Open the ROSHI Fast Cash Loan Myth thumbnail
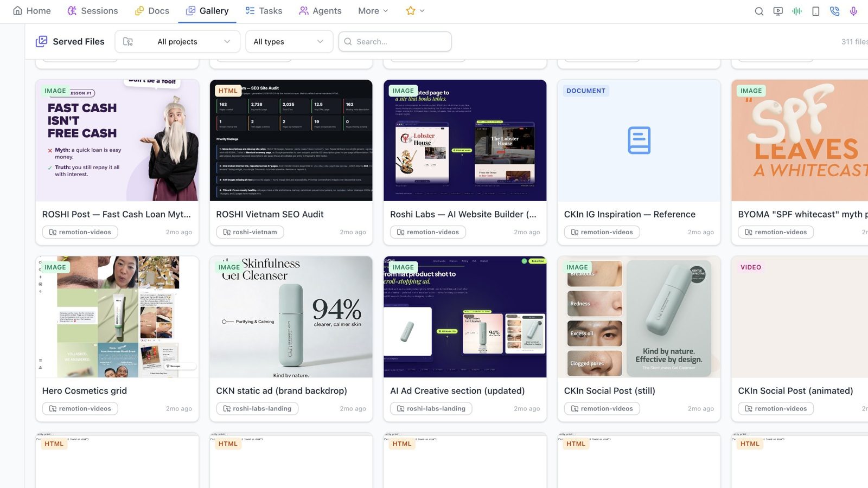The height and width of the screenshot is (488, 868). [117, 140]
